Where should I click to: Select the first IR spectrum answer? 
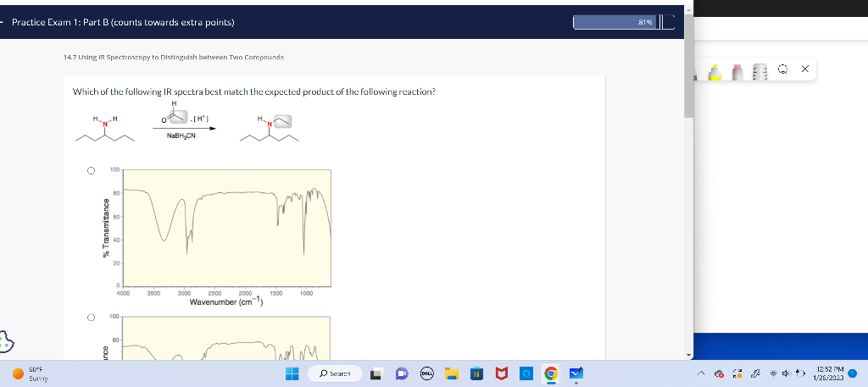90,171
